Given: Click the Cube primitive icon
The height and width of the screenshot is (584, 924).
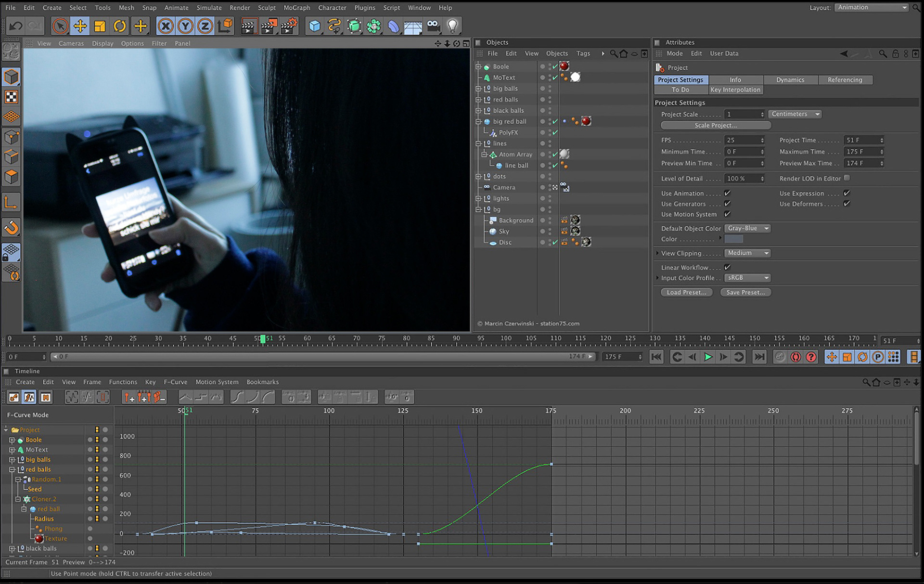Looking at the screenshot, I should [314, 26].
